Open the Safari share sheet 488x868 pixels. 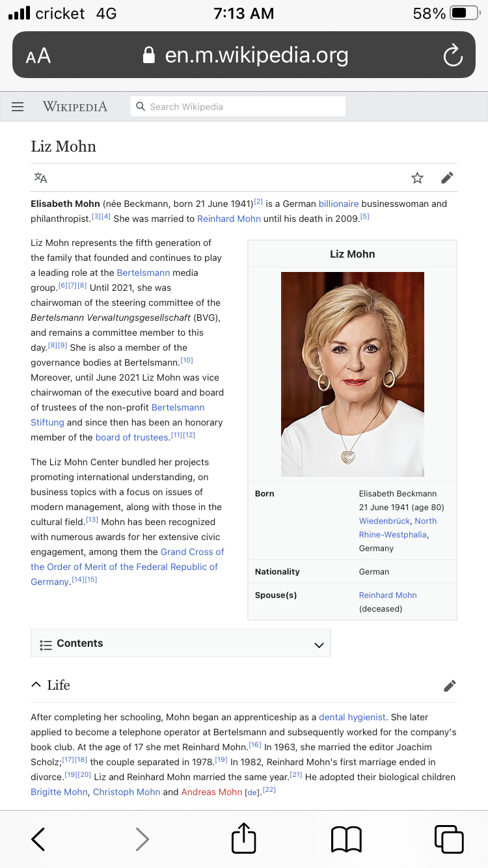coord(244,837)
